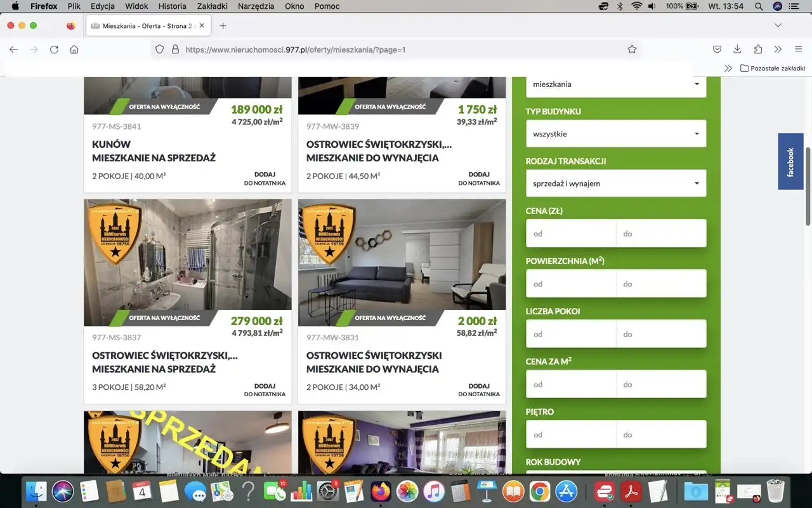Open Firefox extensions puzzle icon

[x=757, y=50]
